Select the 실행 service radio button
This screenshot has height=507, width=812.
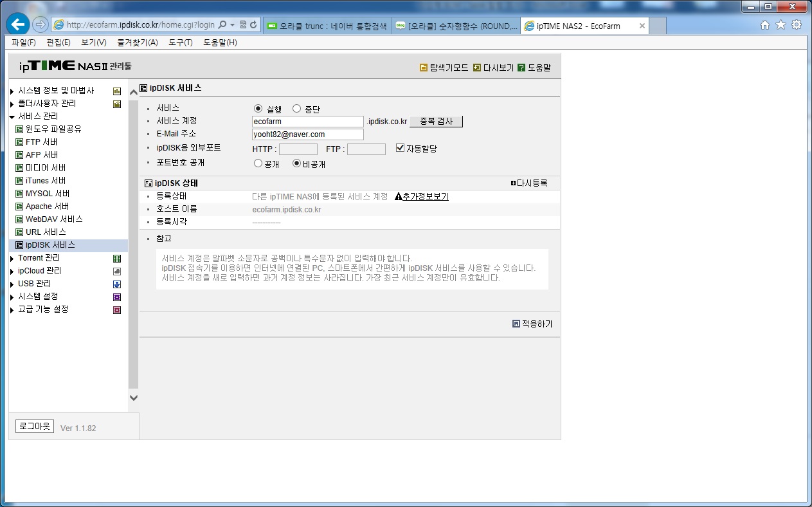258,109
